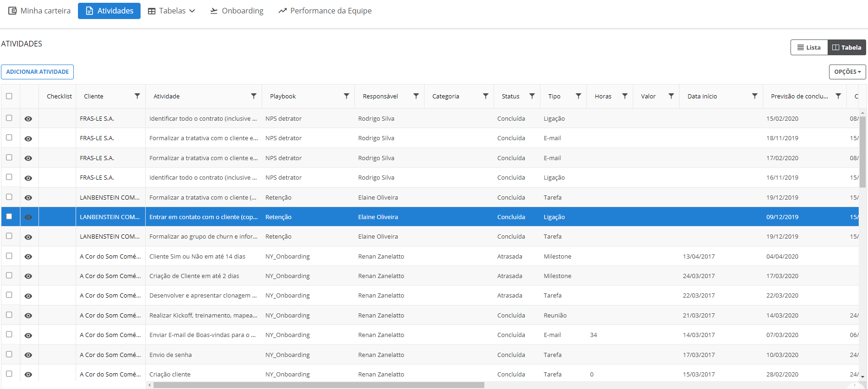Image resolution: width=868 pixels, height=389 pixels.
Task: Click the horizontal scrollbar thumb
Action: tap(319, 385)
